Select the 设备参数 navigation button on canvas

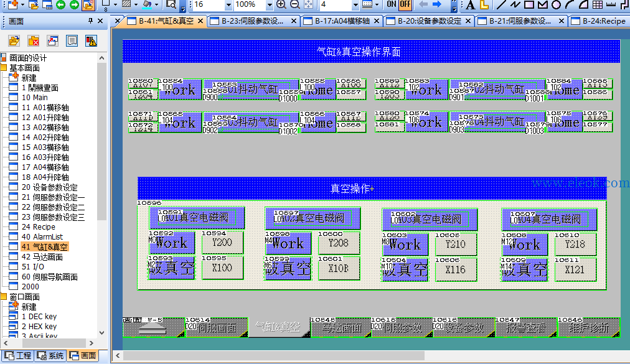tap(464, 328)
